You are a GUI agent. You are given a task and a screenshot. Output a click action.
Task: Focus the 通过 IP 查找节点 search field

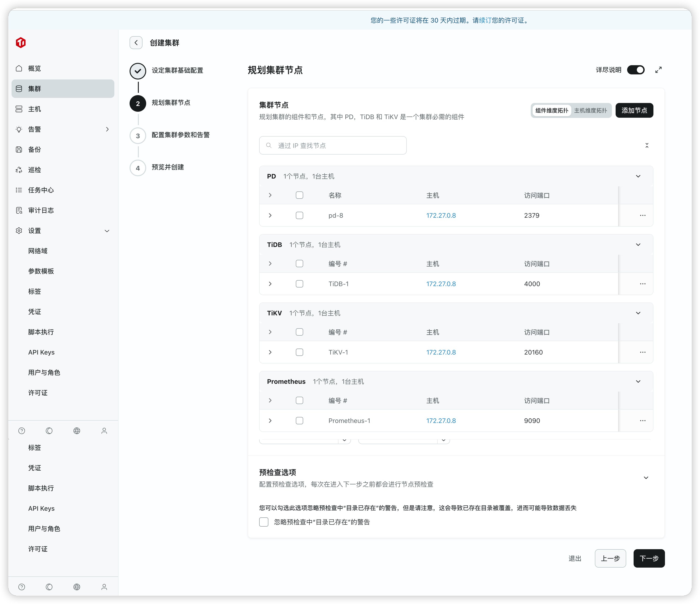coord(333,146)
